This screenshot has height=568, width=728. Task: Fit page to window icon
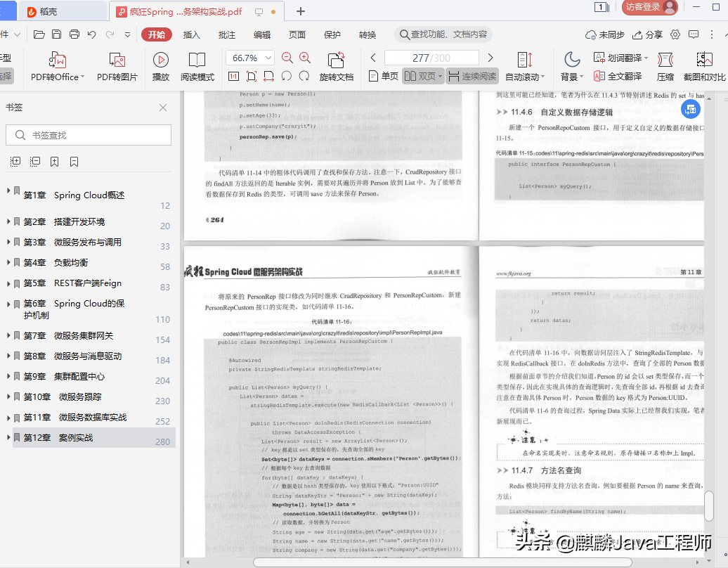click(x=251, y=76)
